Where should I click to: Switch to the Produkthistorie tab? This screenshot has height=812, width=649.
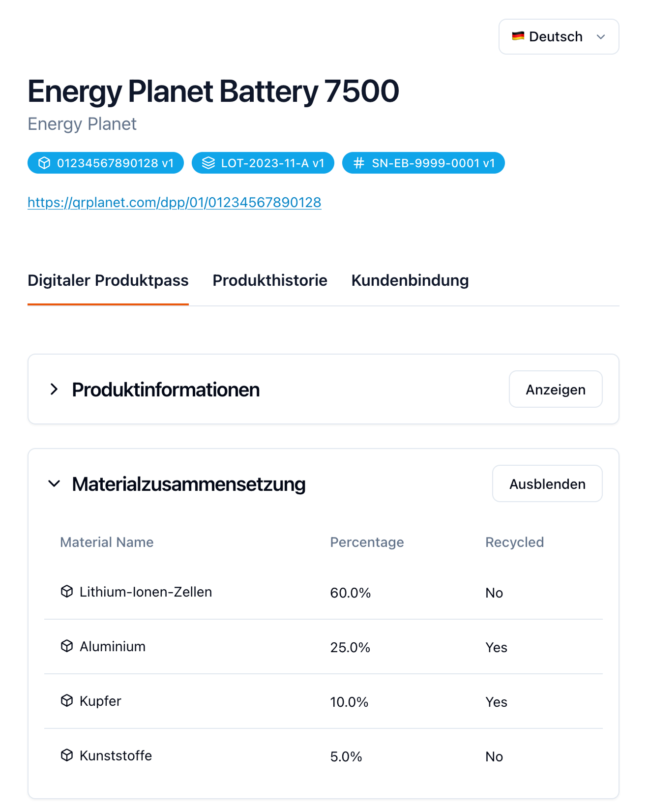(269, 280)
